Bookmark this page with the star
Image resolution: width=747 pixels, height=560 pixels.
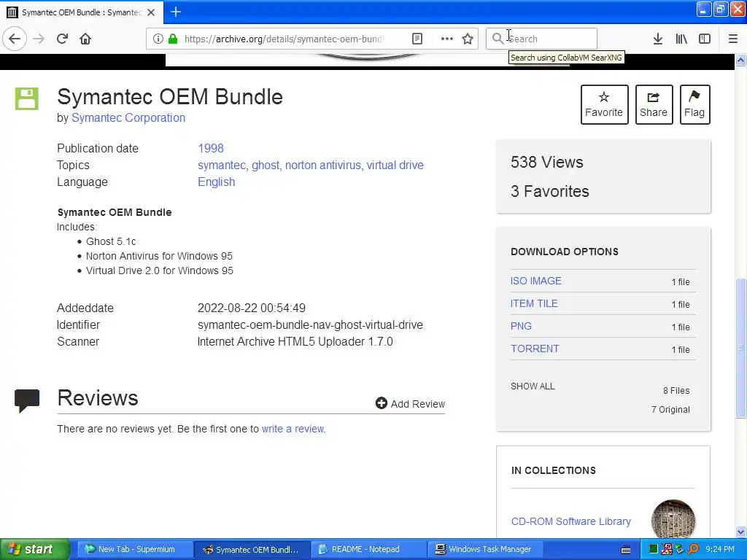pos(468,39)
